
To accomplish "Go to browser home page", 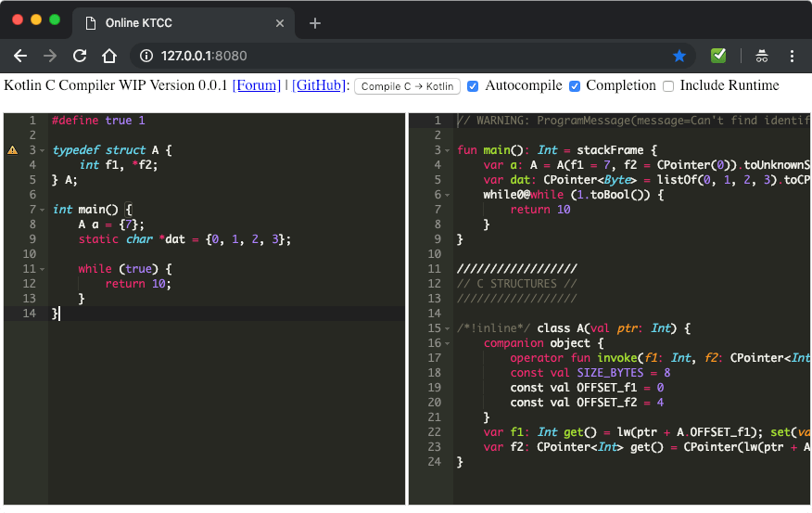I will pyautogui.click(x=109, y=56).
